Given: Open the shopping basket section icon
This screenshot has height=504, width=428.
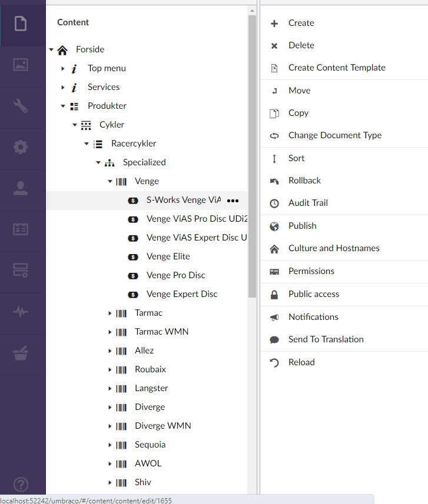Looking at the screenshot, I should [x=21, y=353].
